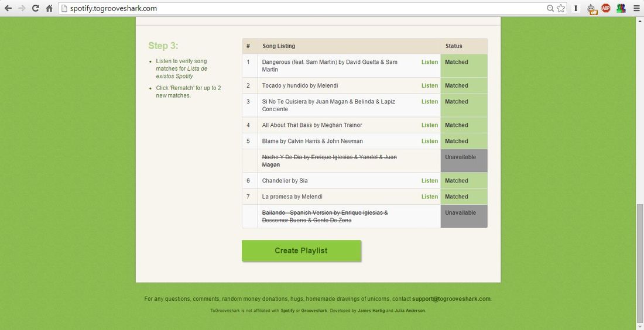This screenshot has height=330, width=644.
Task: Email support@togrooveshark.com link
Action: [x=451, y=299]
